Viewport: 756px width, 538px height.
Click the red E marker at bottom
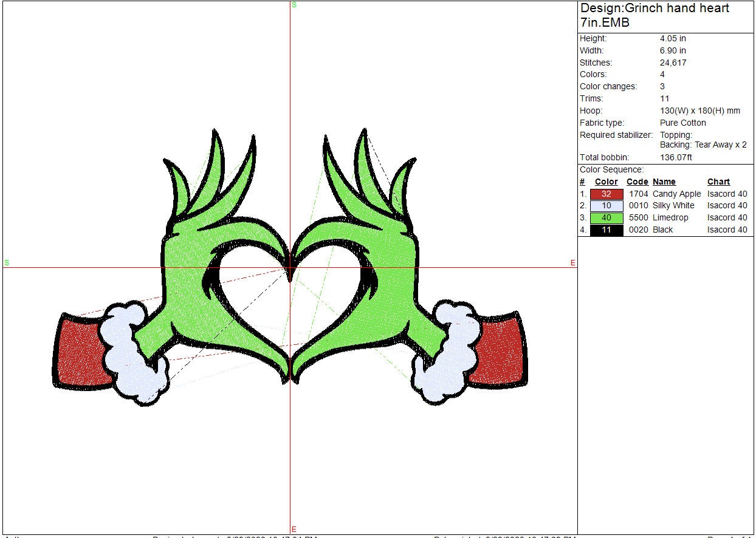pos(294,529)
